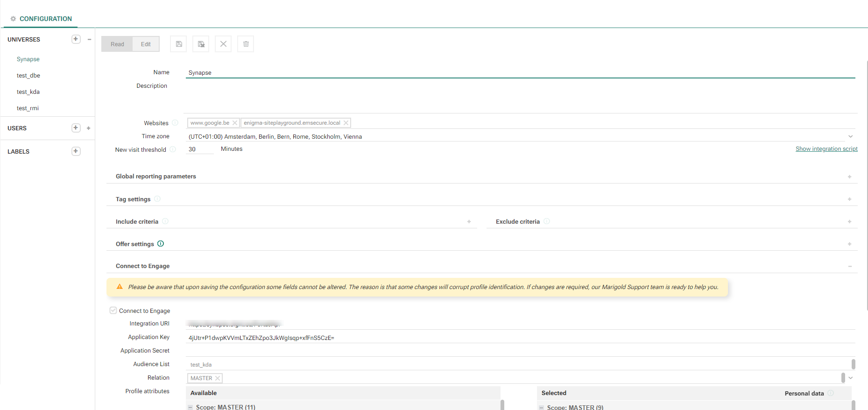Open Show integration script link
Image resolution: width=868 pixels, height=410 pixels.
tap(826, 149)
